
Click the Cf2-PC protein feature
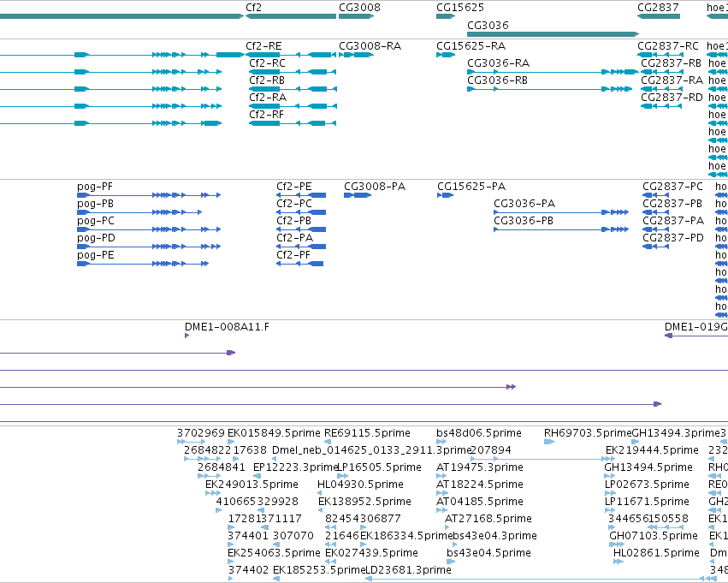(x=301, y=212)
